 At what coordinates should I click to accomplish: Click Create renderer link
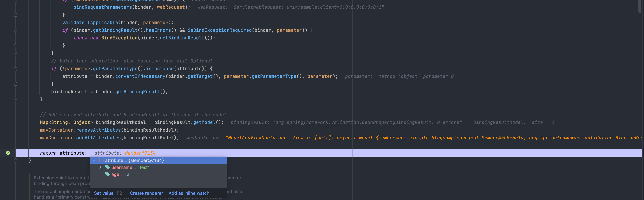click(146, 193)
